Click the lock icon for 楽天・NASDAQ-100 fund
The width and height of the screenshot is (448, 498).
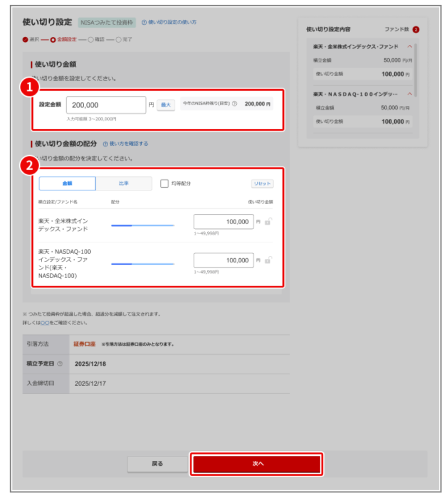pos(268,260)
